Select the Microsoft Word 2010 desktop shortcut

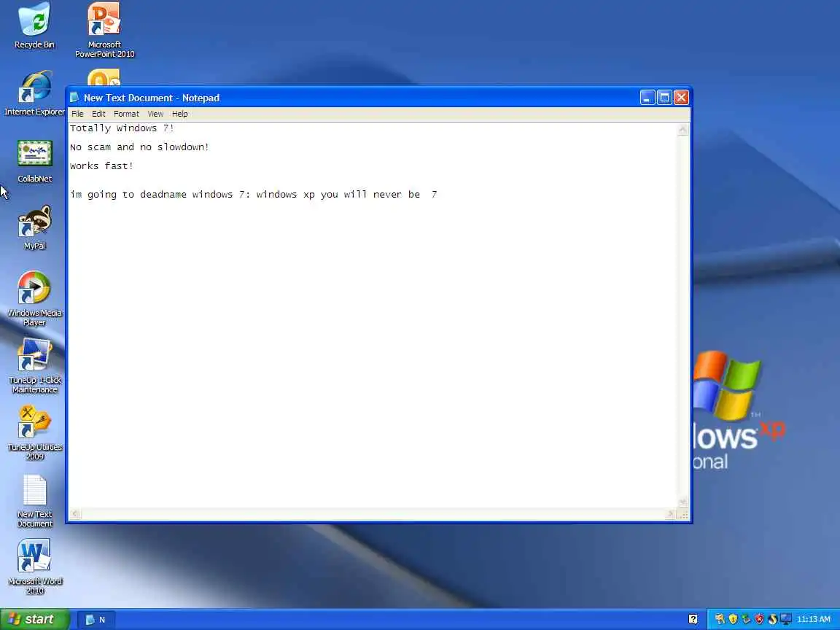pos(34,567)
